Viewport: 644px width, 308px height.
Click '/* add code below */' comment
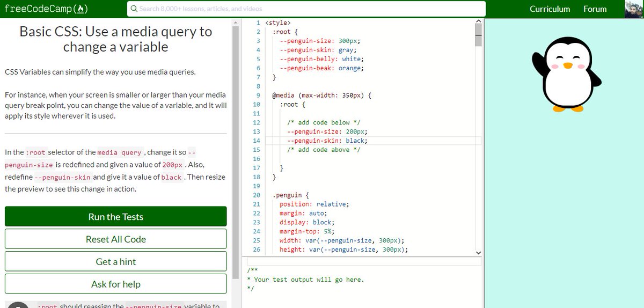[324, 122]
